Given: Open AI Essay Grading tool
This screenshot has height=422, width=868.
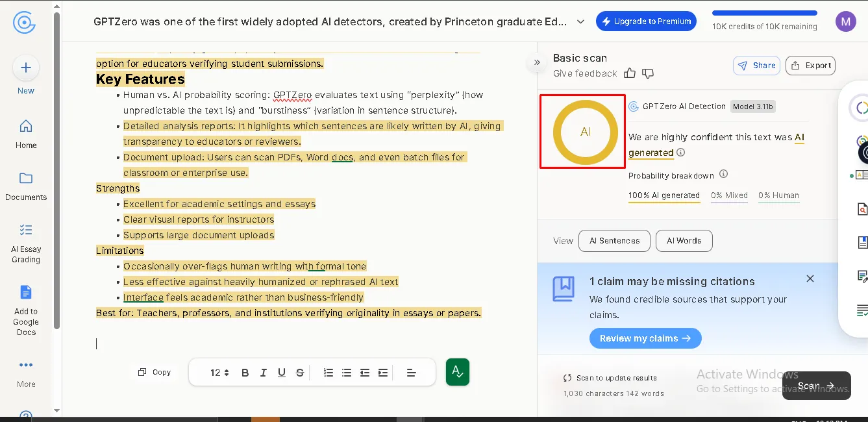Looking at the screenshot, I should [x=26, y=243].
